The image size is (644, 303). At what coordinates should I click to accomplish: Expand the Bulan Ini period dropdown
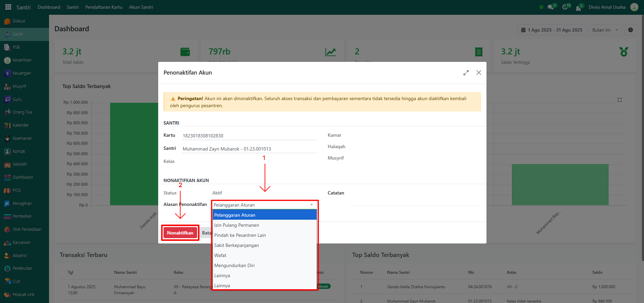pos(605,30)
